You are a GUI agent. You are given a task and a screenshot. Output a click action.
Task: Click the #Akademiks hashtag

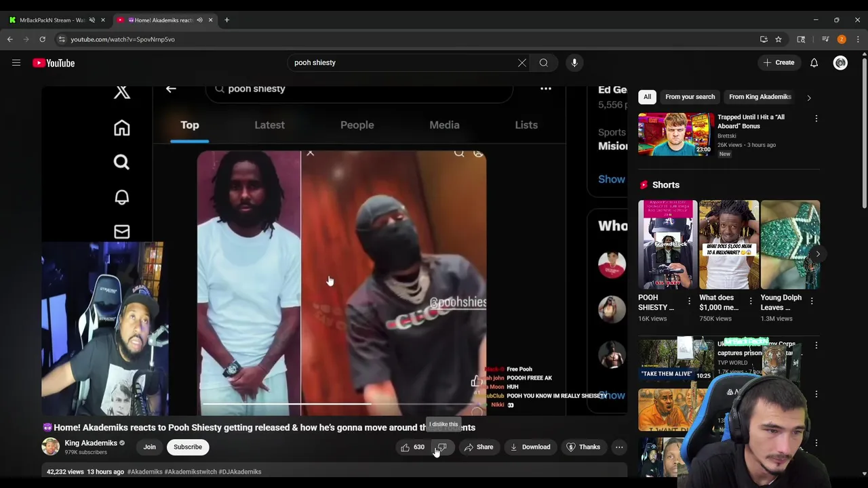tap(144, 472)
